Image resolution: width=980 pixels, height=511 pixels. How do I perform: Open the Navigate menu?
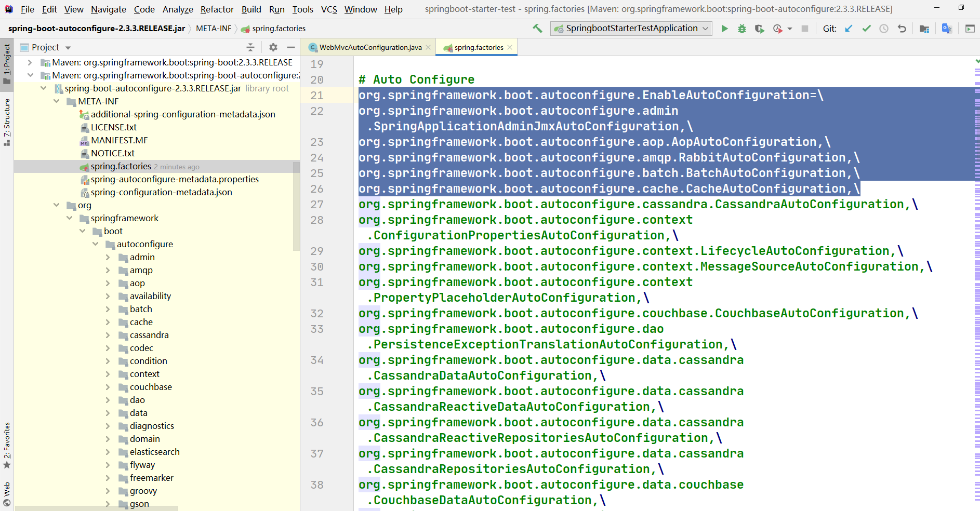(108, 9)
